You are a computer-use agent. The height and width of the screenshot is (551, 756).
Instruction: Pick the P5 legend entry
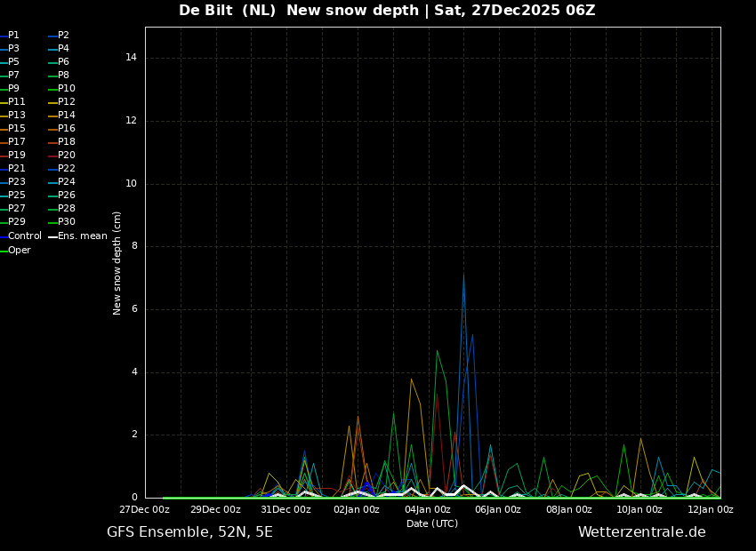coord(10,62)
